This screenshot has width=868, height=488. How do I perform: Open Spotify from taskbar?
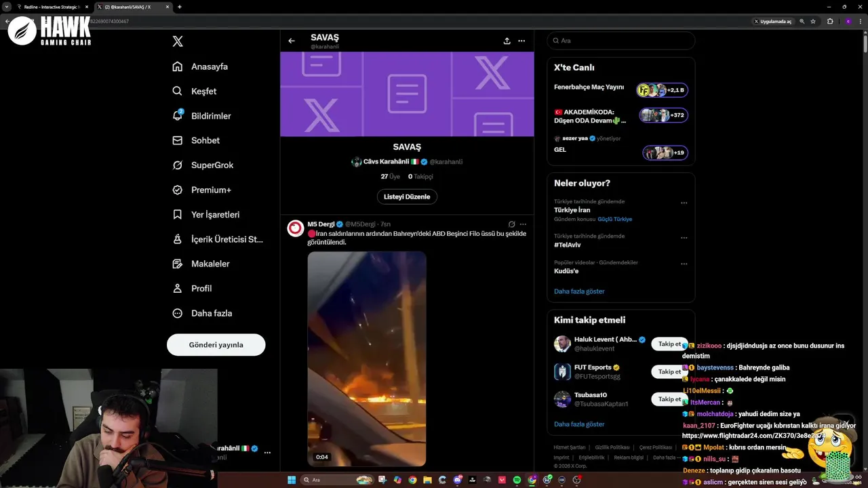517,480
